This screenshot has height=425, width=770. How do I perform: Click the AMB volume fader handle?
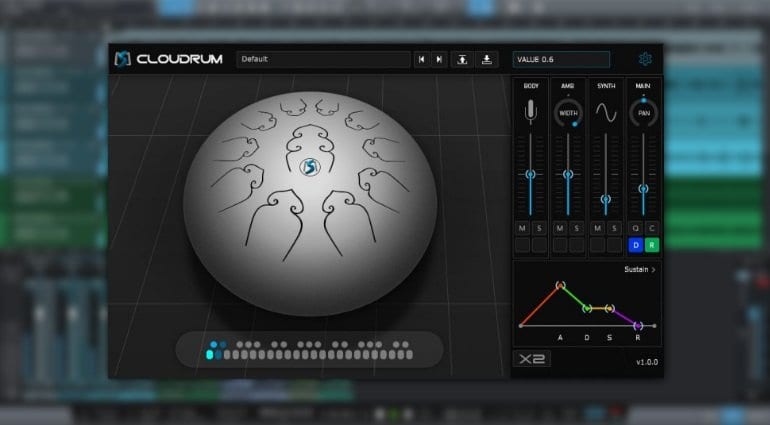click(568, 174)
